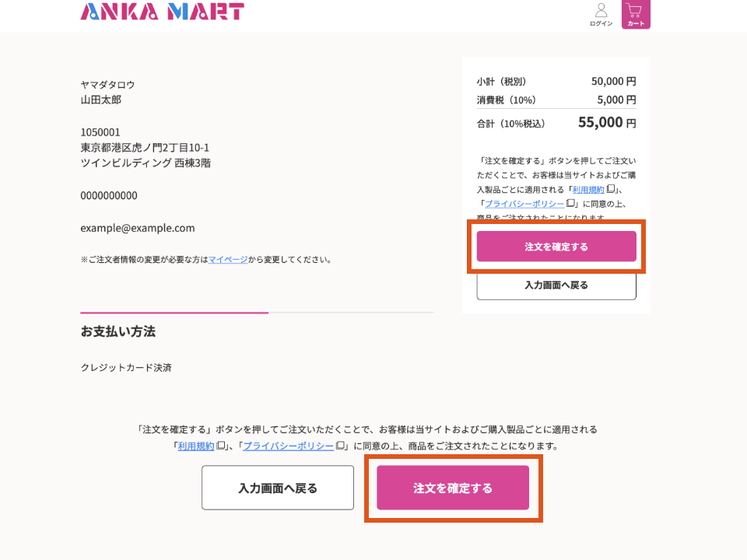Open the マイページ link
Image resolution: width=747 pixels, height=560 pixels.
(x=228, y=260)
